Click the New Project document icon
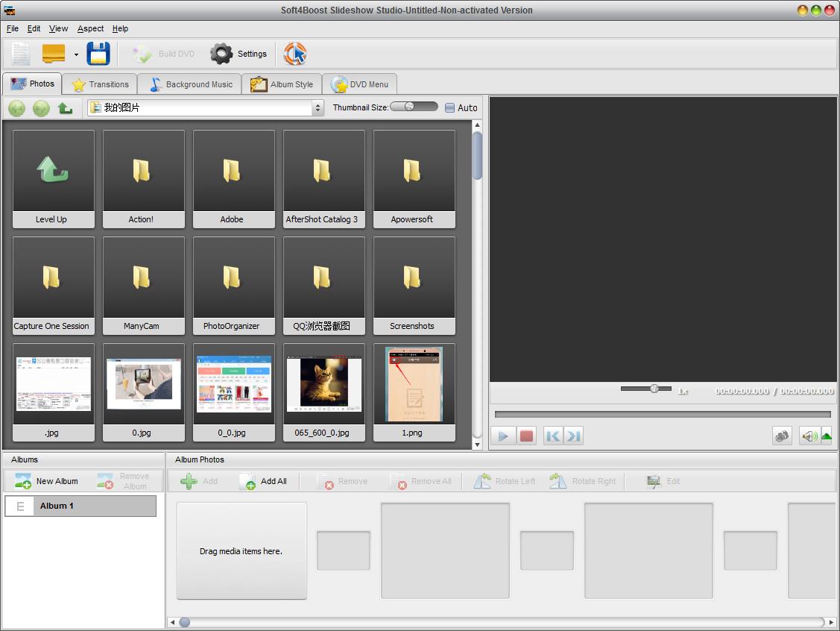The height and width of the screenshot is (631, 840). (21, 54)
